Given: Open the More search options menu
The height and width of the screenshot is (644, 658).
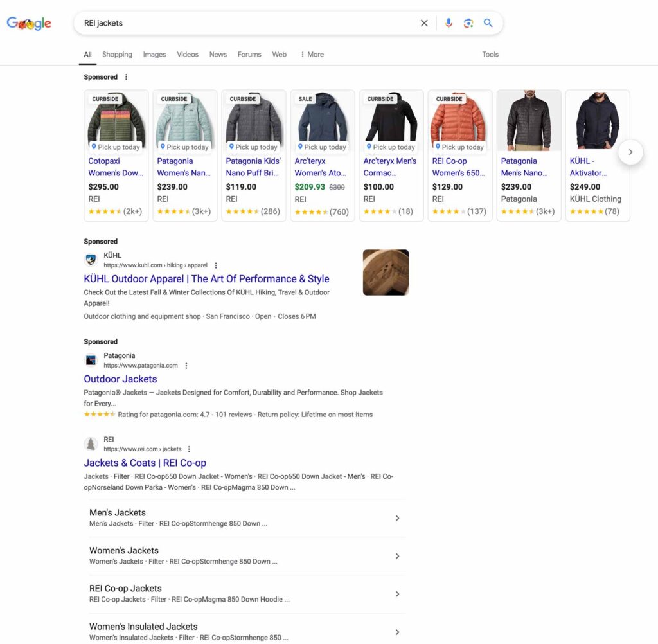Looking at the screenshot, I should (x=312, y=55).
